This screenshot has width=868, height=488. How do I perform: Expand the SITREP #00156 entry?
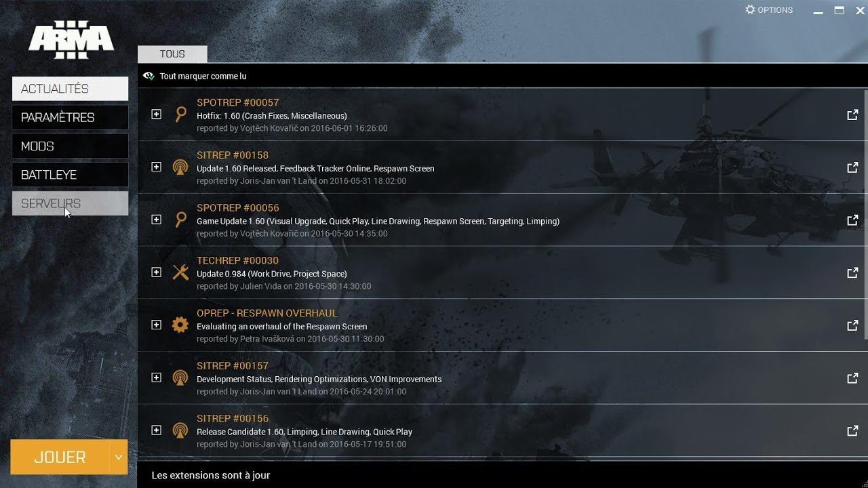coord(156,430)
